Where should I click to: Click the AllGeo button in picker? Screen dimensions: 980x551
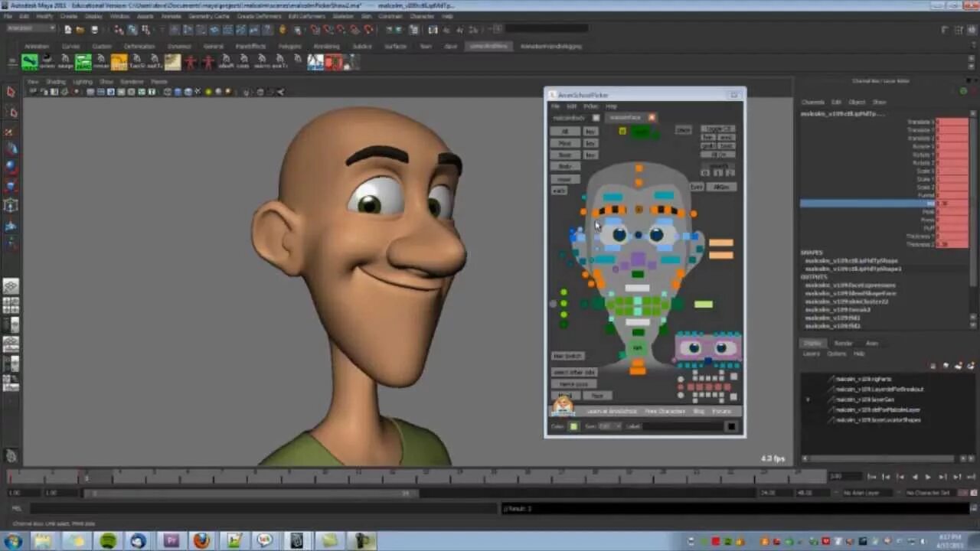point(720,187)
